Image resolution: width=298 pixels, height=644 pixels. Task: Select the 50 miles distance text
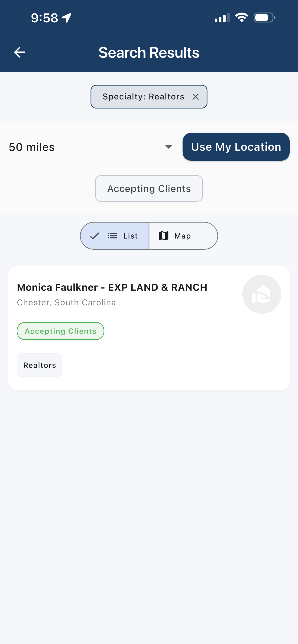tap(32, 147)
